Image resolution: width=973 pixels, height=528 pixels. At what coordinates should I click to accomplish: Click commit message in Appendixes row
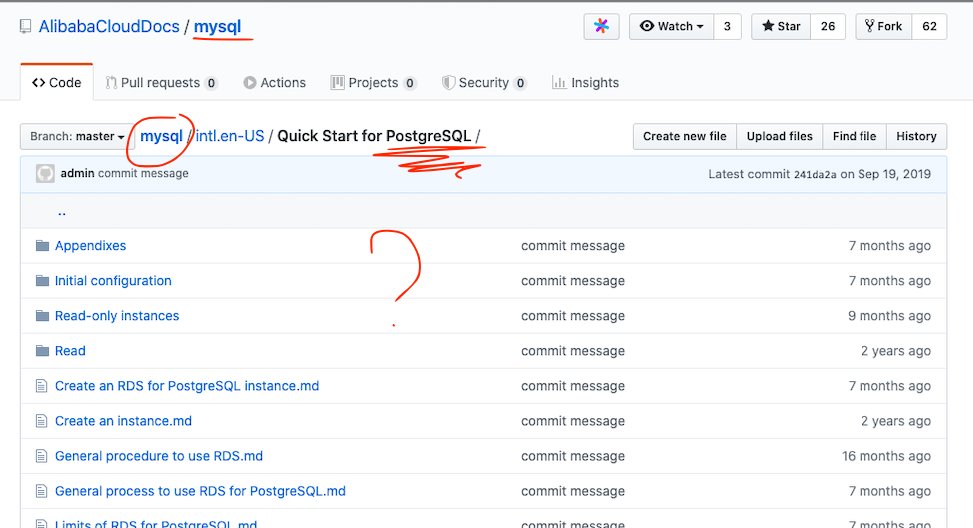(573, 246)
